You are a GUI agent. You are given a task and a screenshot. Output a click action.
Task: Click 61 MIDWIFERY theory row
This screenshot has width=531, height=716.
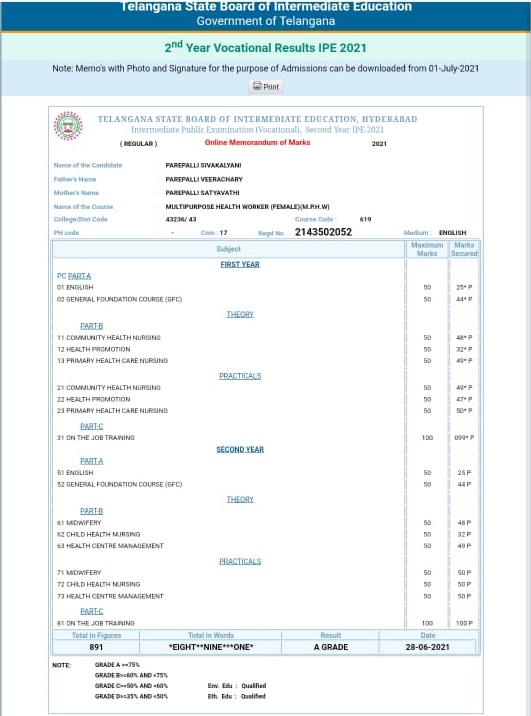point(265,522)
